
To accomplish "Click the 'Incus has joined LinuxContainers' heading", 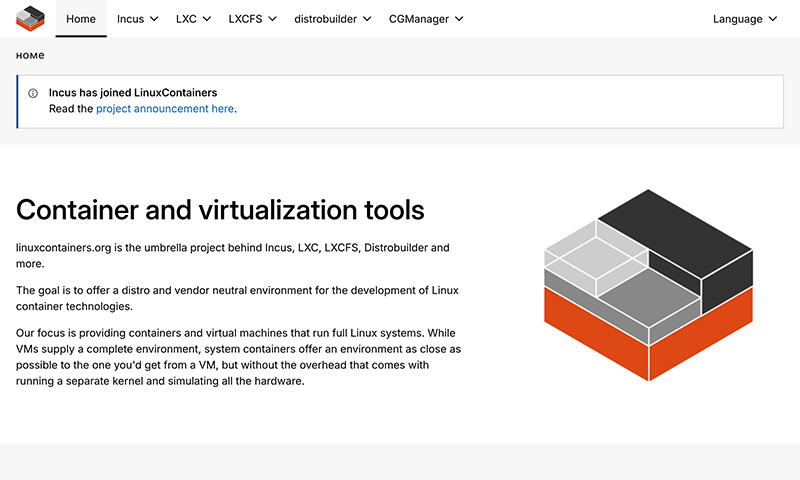I will (133, 92).
